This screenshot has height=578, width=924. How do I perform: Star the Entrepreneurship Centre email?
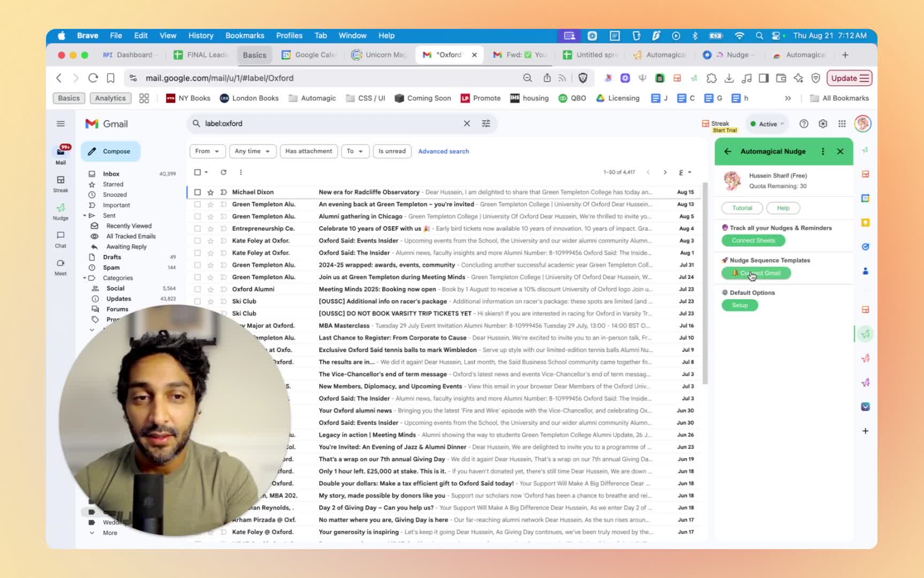(211, 229)
